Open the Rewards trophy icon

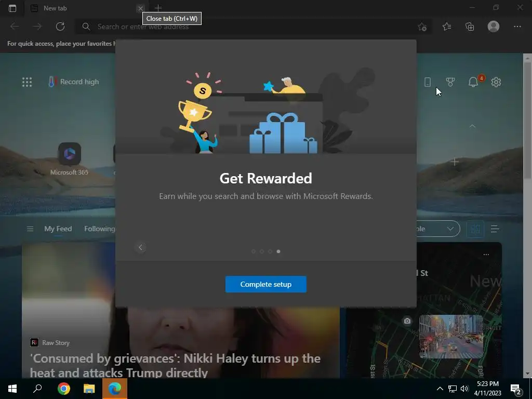(450, 82)
